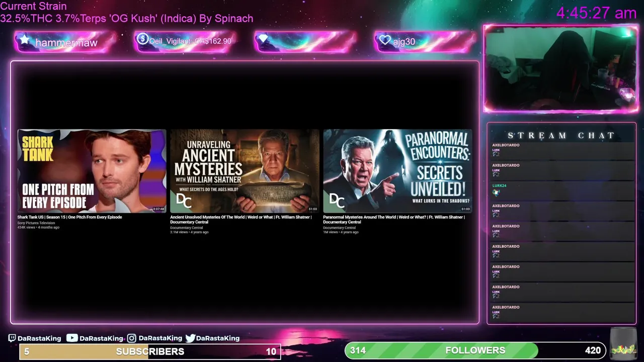Click the star icon beside hammermaw
This screenshot has height=362, width=644.
coord(24,40)
